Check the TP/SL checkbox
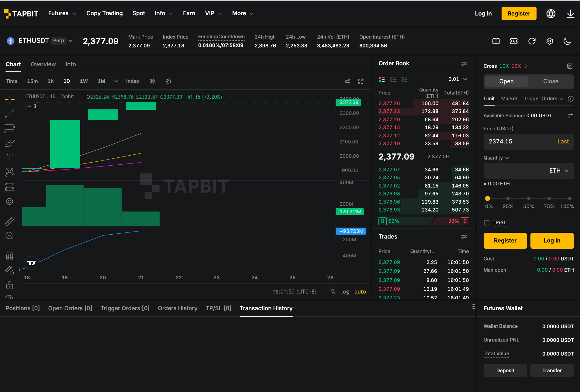Image resolution: width=580 pixels, height=392 pixels. [x=487, y=223]
